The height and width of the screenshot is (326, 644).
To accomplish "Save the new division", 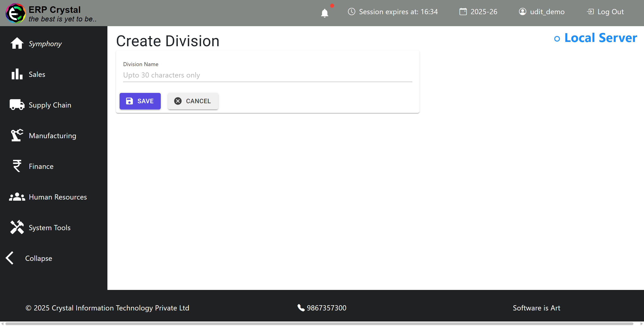I will (x=140, y=101).
